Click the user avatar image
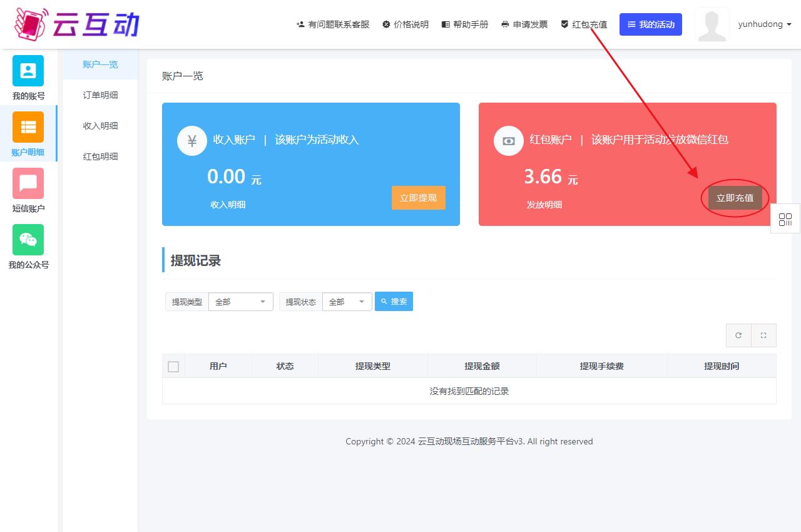The image size is (801, 532). [712, 24]
